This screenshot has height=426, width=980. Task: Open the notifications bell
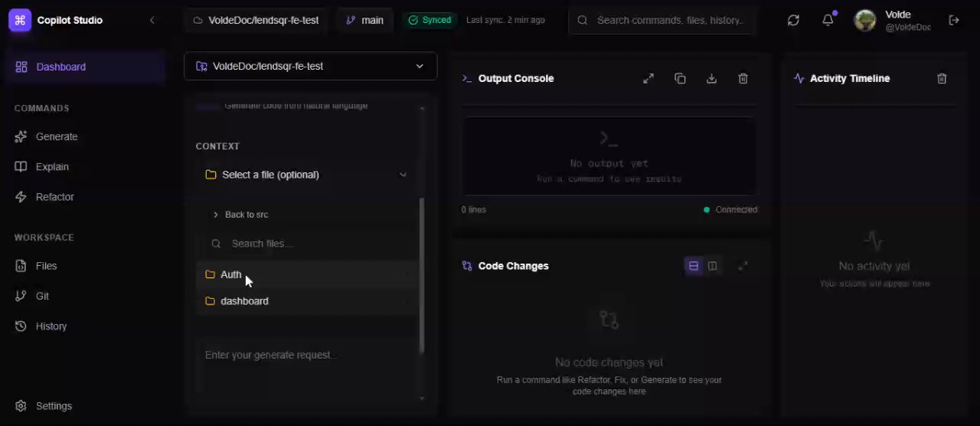[x=828, y=20]
